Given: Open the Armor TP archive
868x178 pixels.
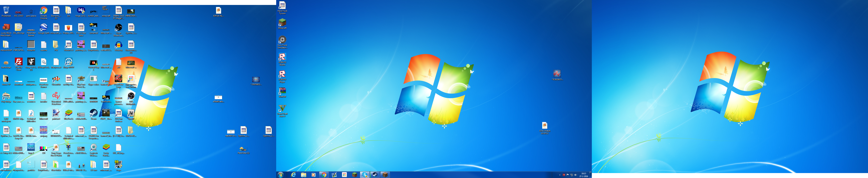Looking at the screenshot, I should [6, 80].
